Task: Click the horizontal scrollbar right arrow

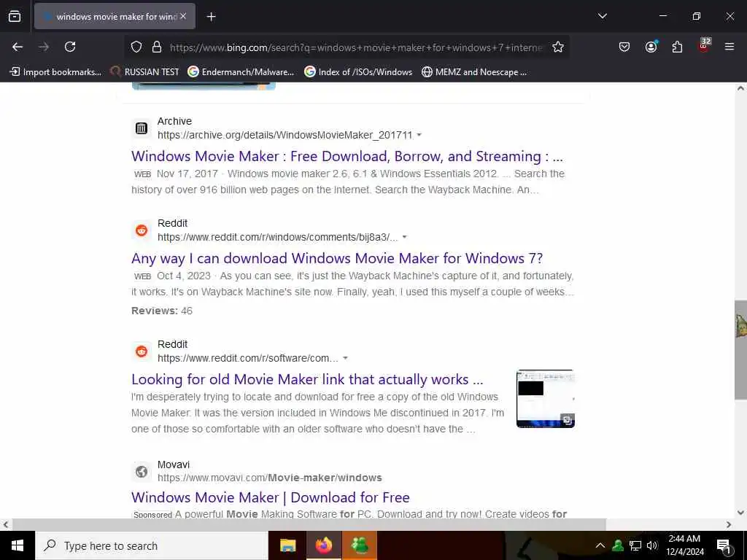Action: pos(729,524)
